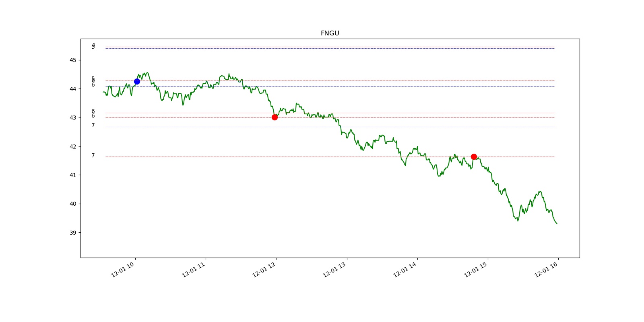Image resolution: width=644 pixels, height=322 pixels.
Task: Click y-axis label 45
Action: tap(73, 60)
